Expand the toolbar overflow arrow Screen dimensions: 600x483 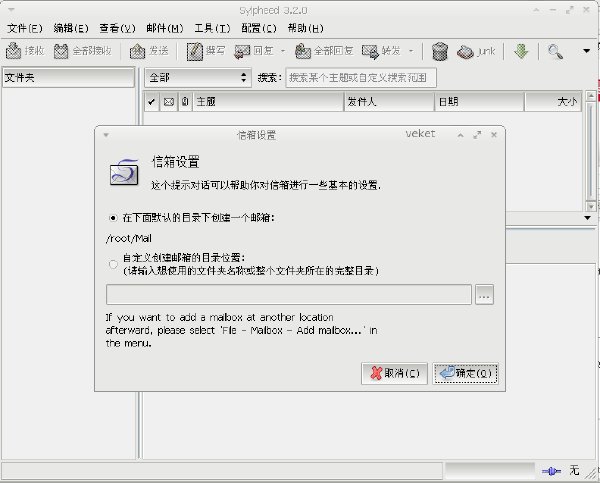pyautogui.click(x=586, y=51)
